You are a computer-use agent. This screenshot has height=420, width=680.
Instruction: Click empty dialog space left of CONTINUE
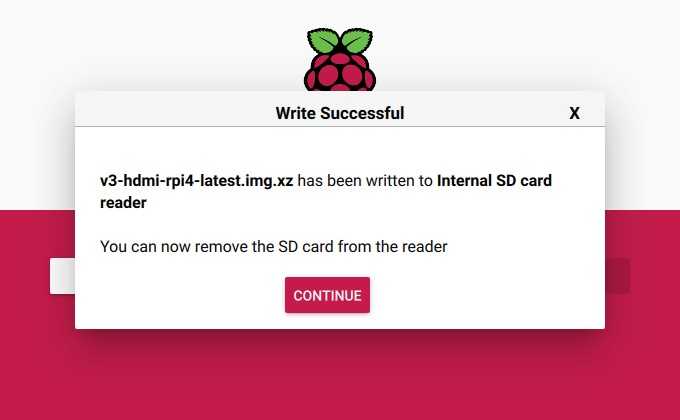click(180, 295)
